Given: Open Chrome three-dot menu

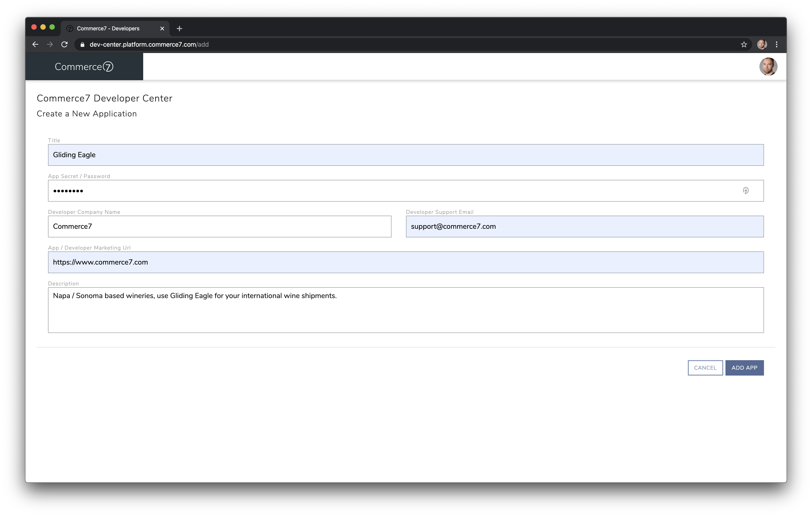Looking at the screenshot, I should (x=777, y=44).
